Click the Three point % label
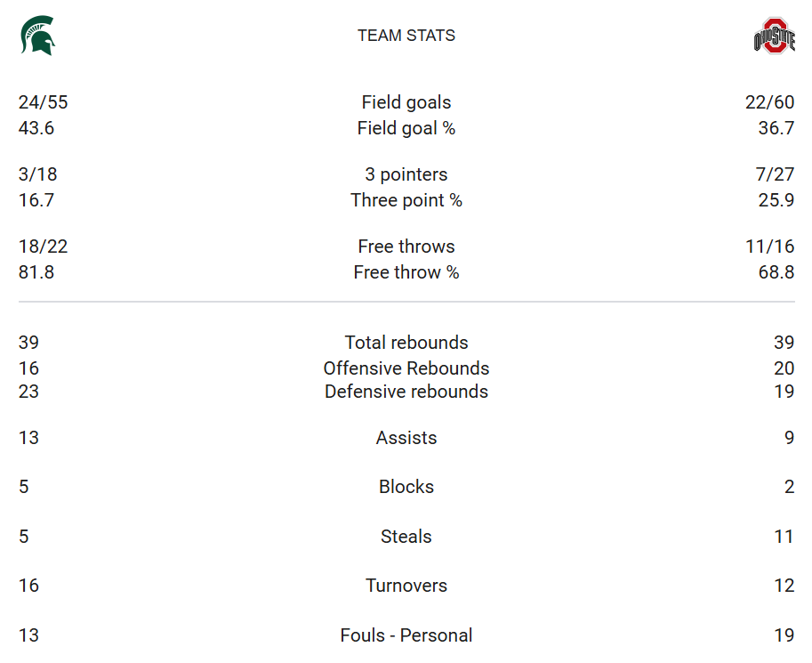812x663 pixels. 406,200
